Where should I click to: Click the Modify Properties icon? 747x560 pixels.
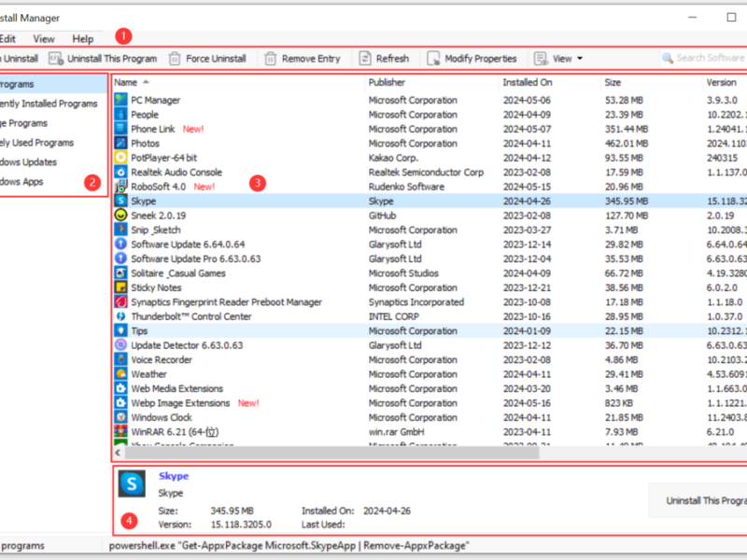[433, 59]
